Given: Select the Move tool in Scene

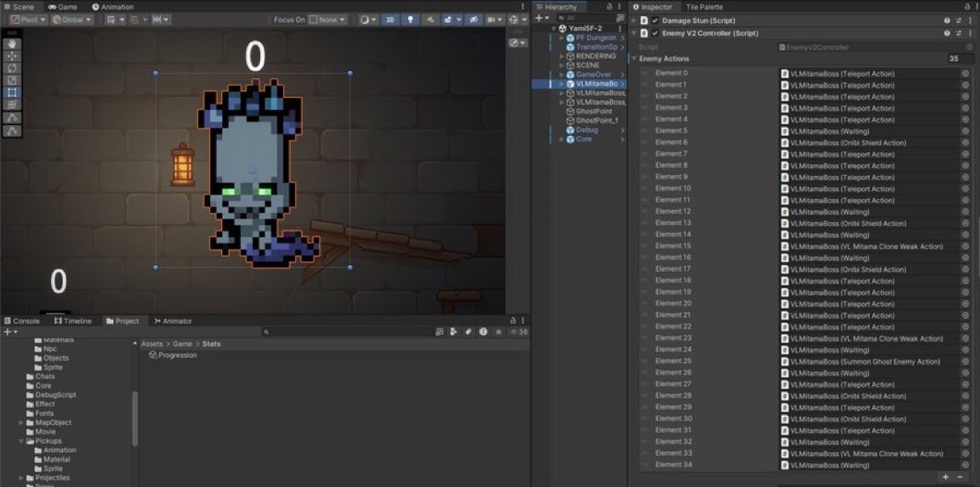Looking at the screenshot, I should 12,56.
